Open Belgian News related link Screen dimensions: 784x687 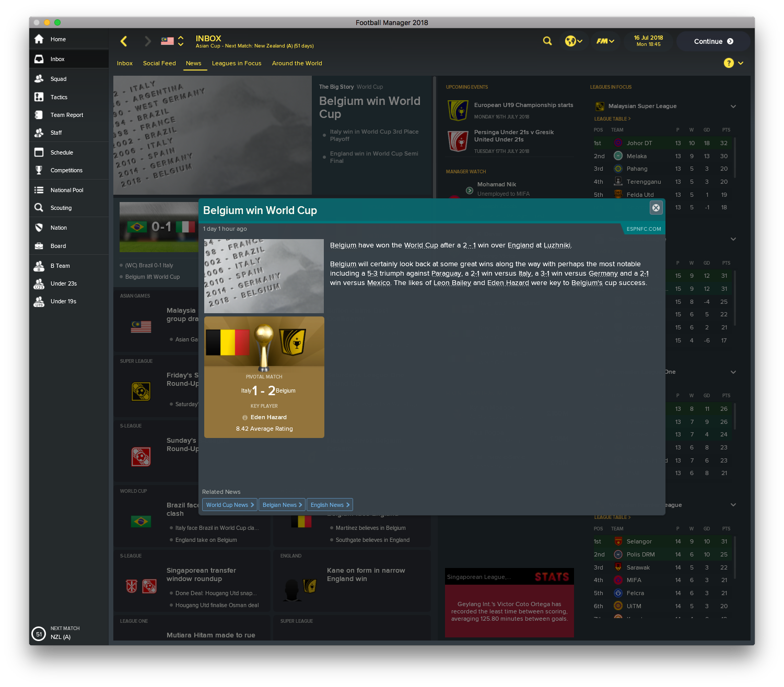coord(282,505)
